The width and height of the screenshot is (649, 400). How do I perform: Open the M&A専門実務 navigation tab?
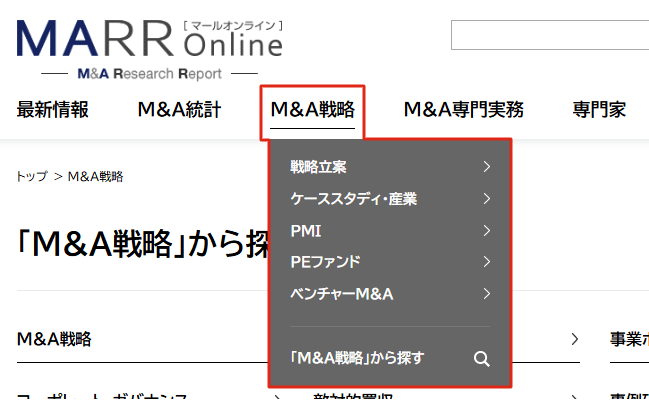pos(464,110)
